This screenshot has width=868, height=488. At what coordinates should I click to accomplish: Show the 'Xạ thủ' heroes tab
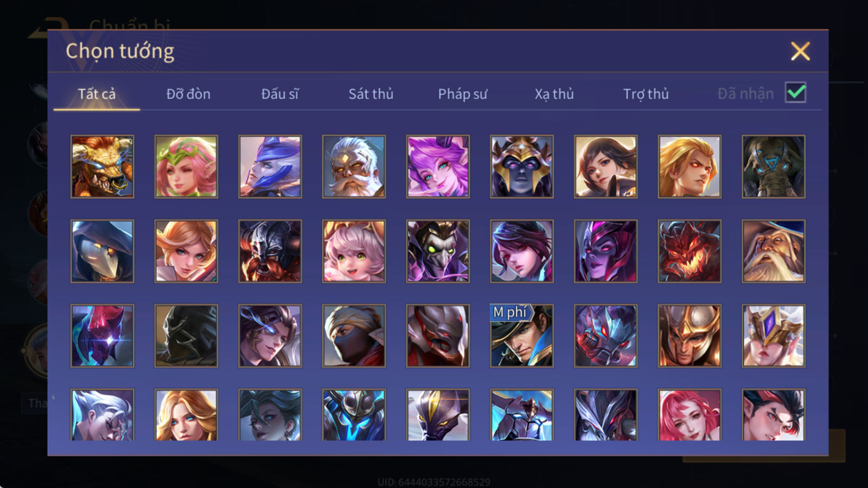pos(554,94)
